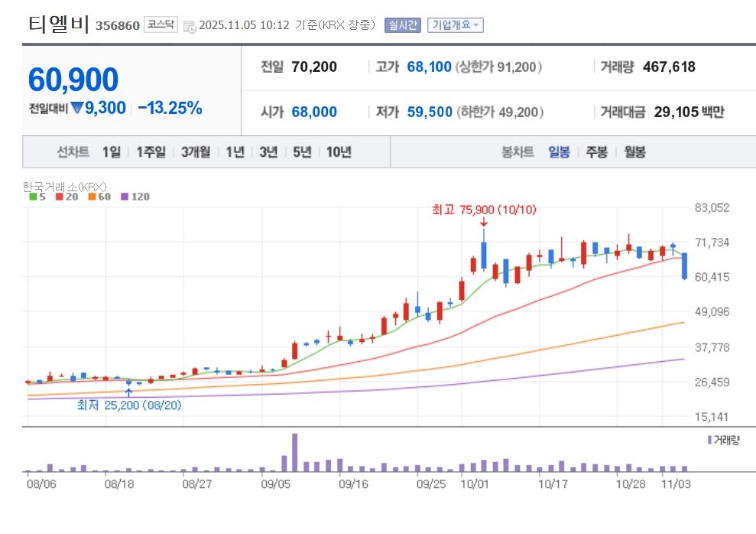Expand the 기업개요 dropdown
This screenshot has width=756, height=534.
[x=455, y=25]
